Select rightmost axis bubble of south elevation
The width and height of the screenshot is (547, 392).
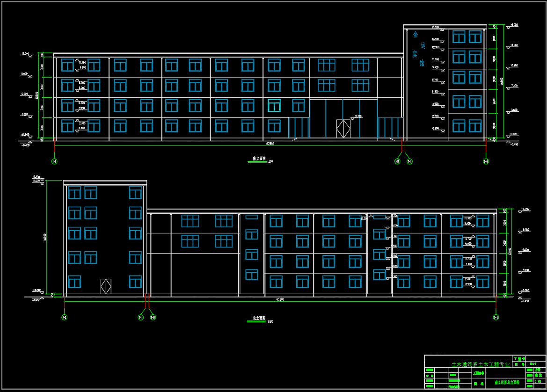click(486, 161)
